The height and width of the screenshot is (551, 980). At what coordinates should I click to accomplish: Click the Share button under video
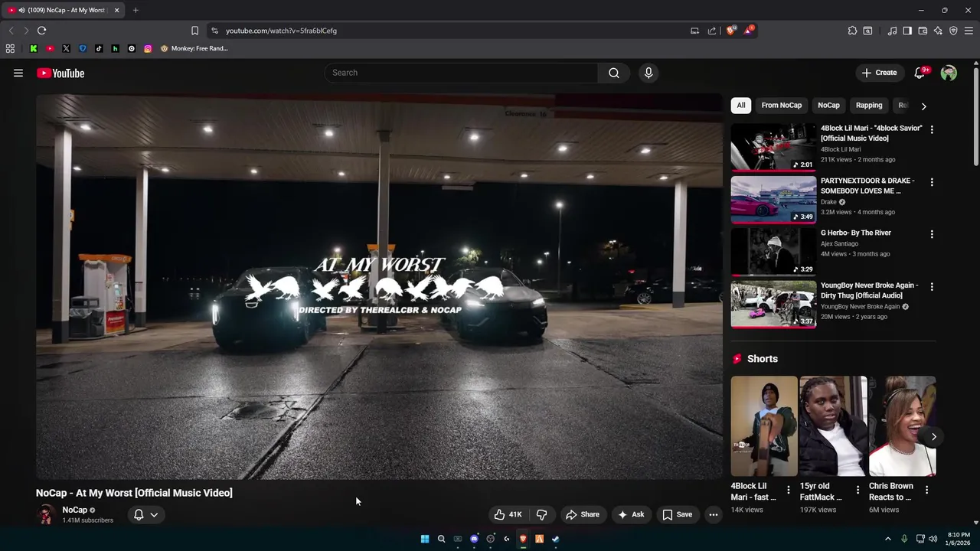pos(583,514)
